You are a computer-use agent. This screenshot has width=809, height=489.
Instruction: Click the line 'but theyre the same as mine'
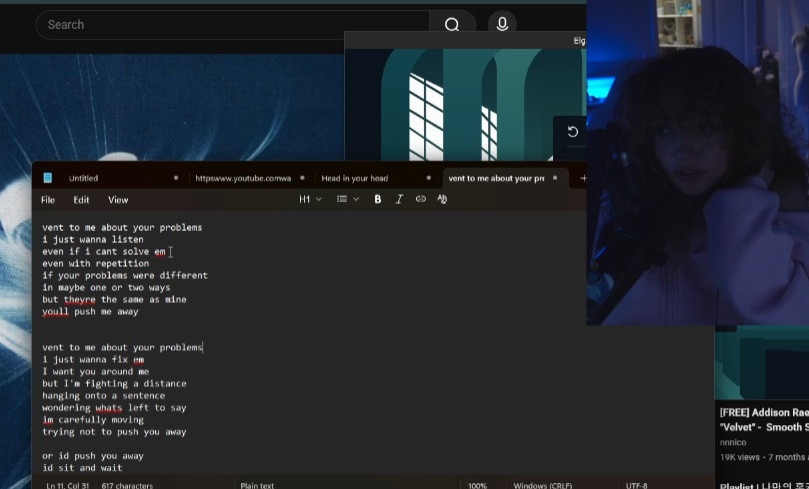tap(114, 299)
